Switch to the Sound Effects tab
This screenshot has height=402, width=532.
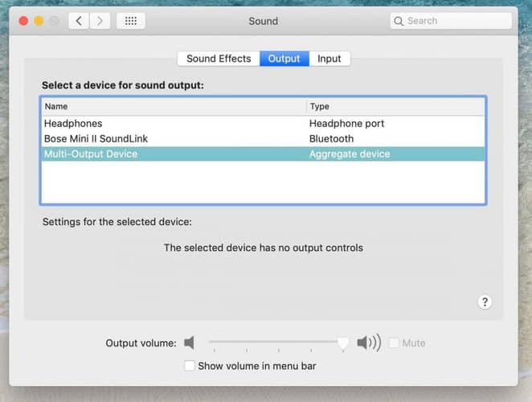(x=219, y=59)
